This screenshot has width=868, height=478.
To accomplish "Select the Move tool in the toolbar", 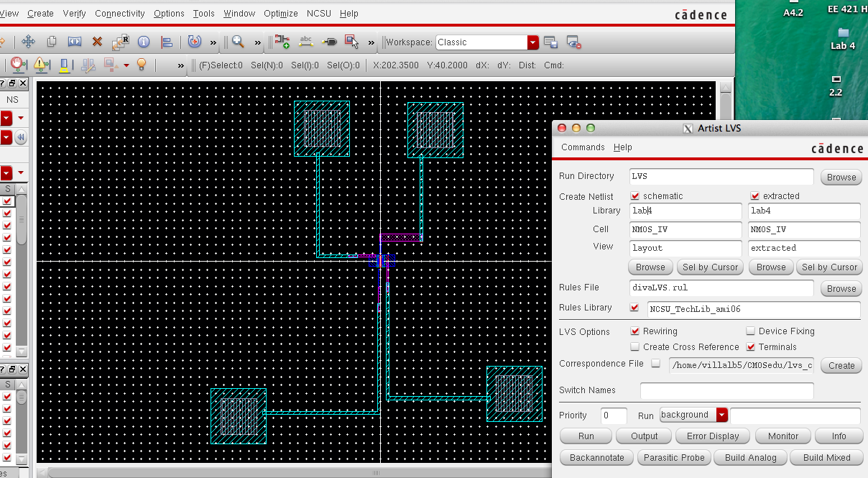I will pyautogui.click(x=29, y=42).
